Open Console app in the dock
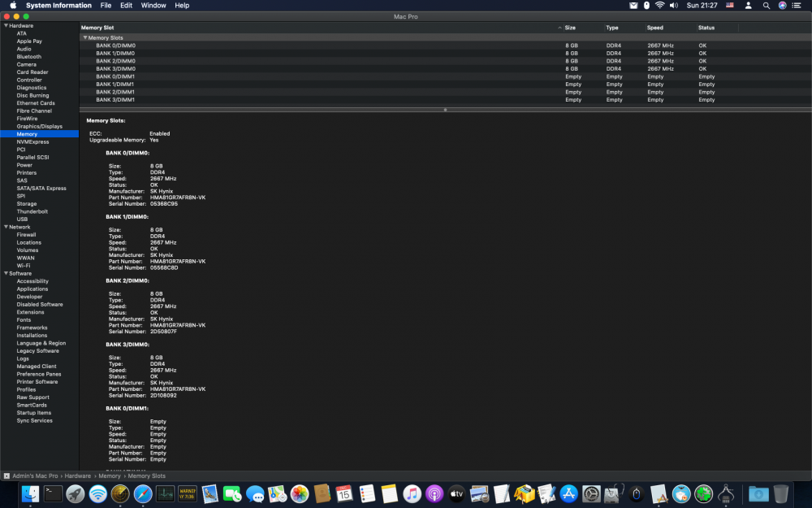 [x=188, y=493]
